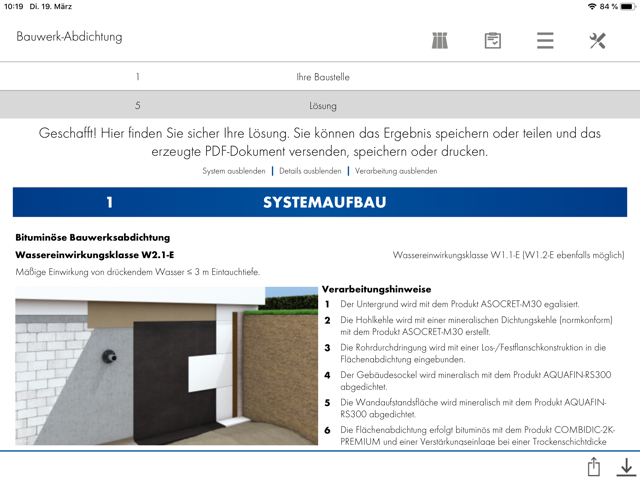The height and width of the screenshot is (480, 640).
Task: Tap the share icon at bottom
Action: [x=594, y=467]
